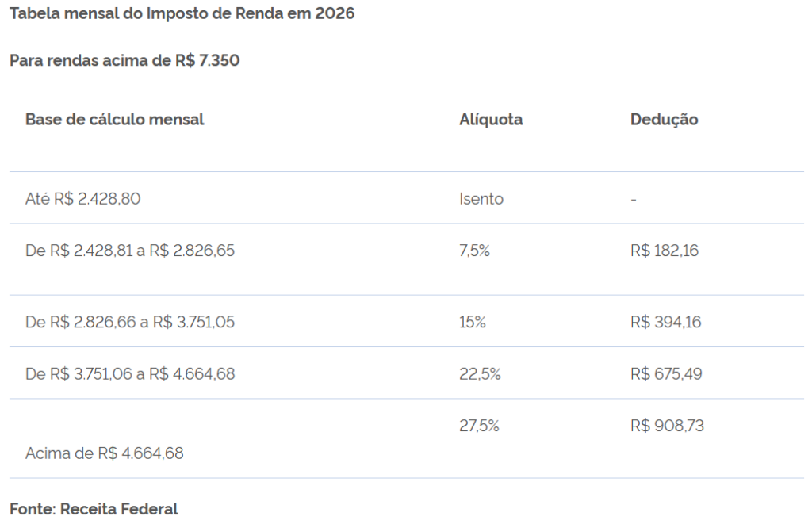812x524 pixels.
Task: Click the R$ 182,16 deduction value
Action: (x=665, y=251)
